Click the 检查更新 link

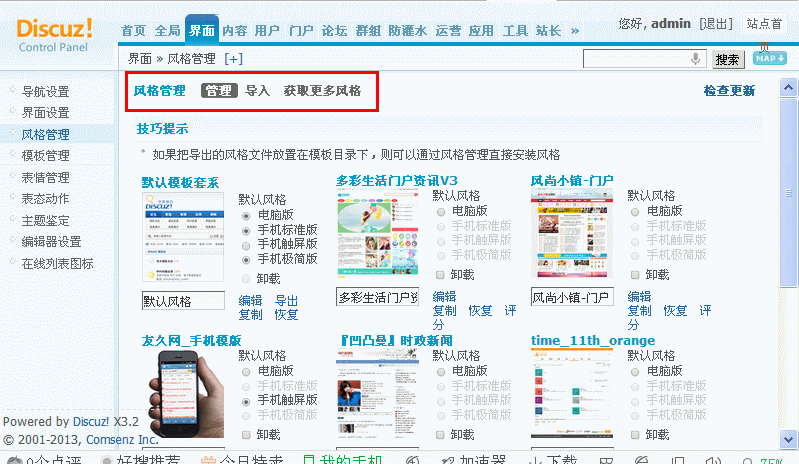729,91
